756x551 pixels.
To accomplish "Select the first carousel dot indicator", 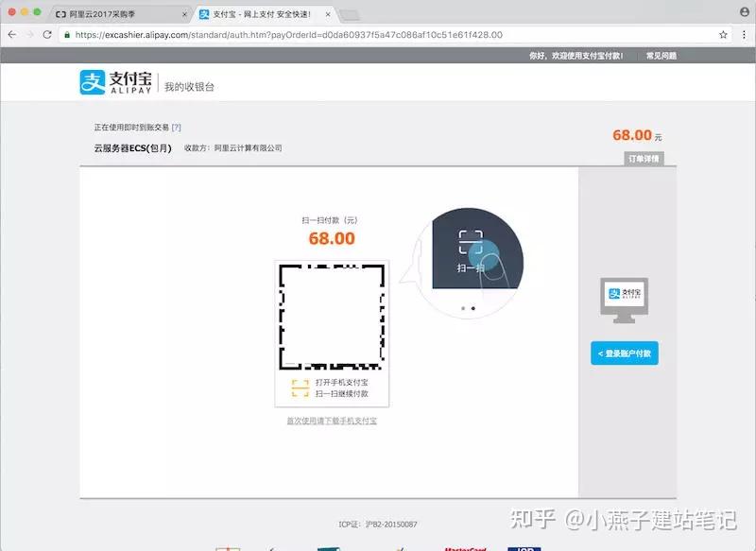I will [463, 308].
